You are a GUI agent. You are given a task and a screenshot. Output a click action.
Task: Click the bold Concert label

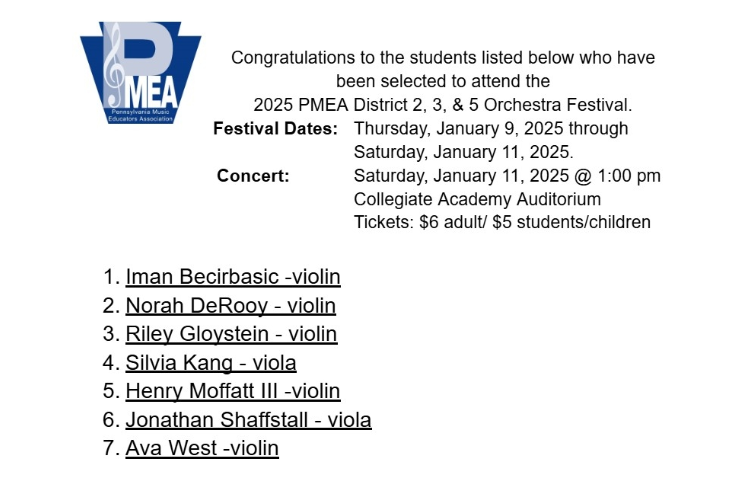(x=253, y=176)
